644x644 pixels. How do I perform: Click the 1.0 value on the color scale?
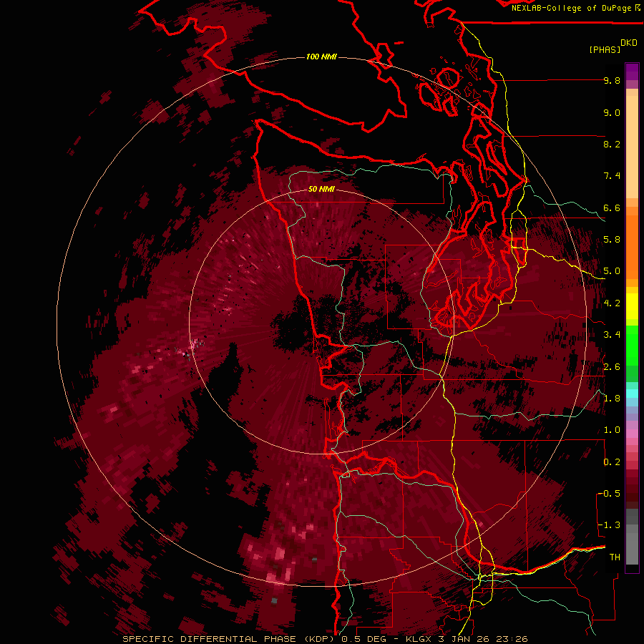pyautogui.click(x=612, y=430)
